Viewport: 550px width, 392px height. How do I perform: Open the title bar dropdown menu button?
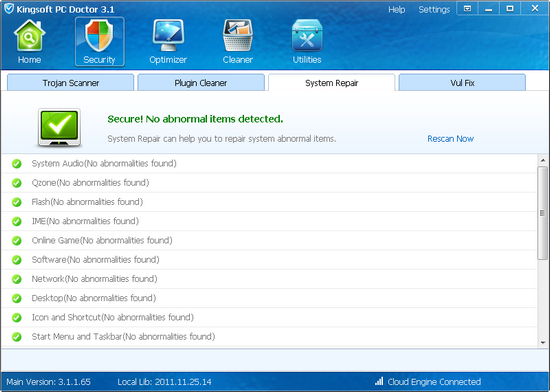pyautogui.click(x=467, y=8)
